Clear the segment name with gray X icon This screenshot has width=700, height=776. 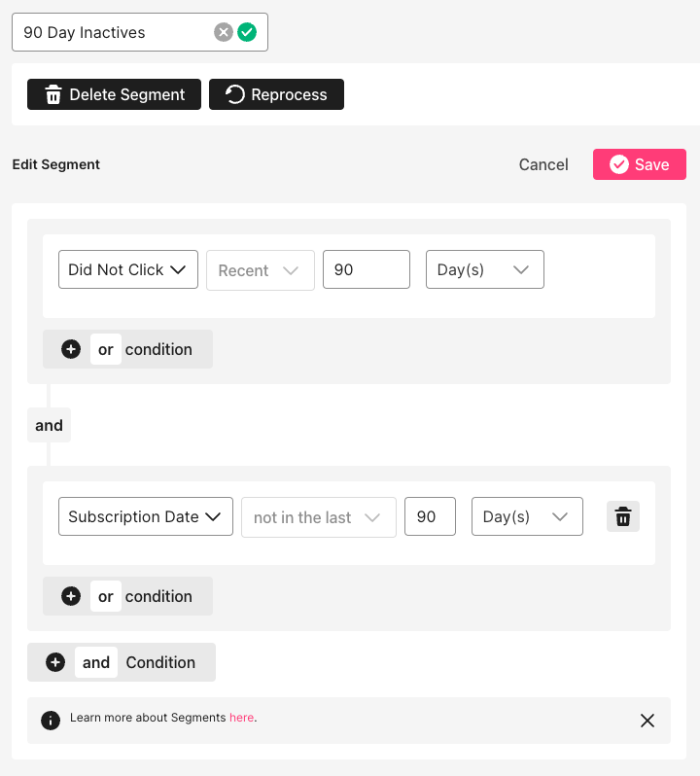tap(224, 32)
